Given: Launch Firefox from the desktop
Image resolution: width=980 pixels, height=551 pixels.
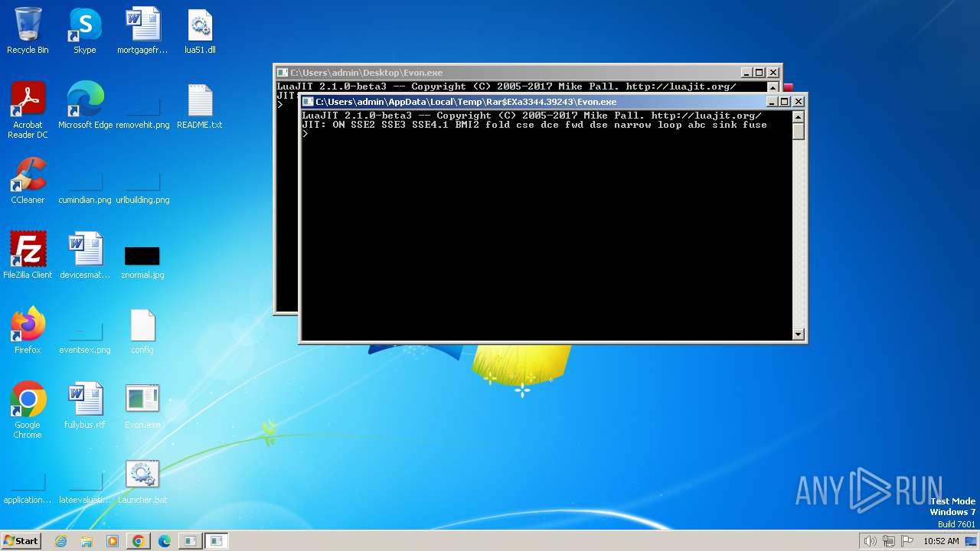Looking at the screenshot, I should point(28,331).
